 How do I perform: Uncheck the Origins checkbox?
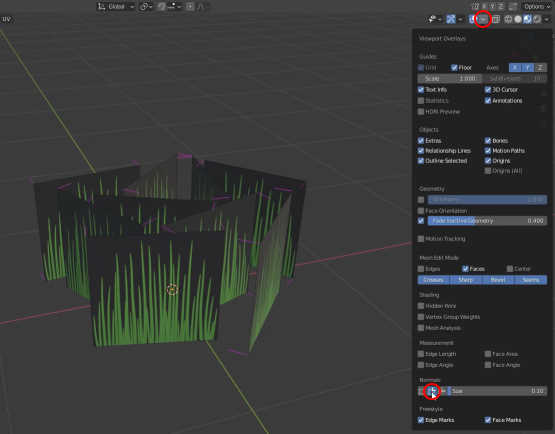(x=488, y=161)
